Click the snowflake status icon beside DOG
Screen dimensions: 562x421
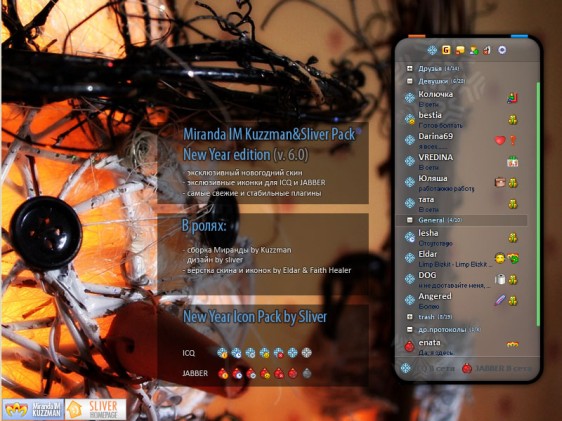(410, 279)
